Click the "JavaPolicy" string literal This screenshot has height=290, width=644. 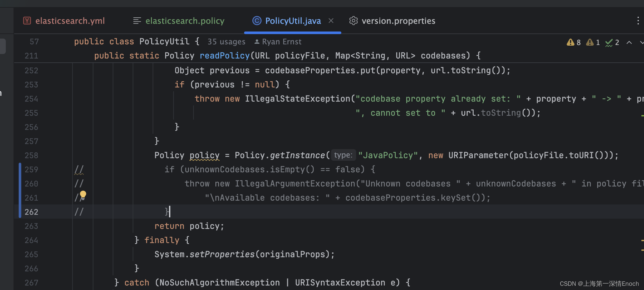tap(388, 155)
